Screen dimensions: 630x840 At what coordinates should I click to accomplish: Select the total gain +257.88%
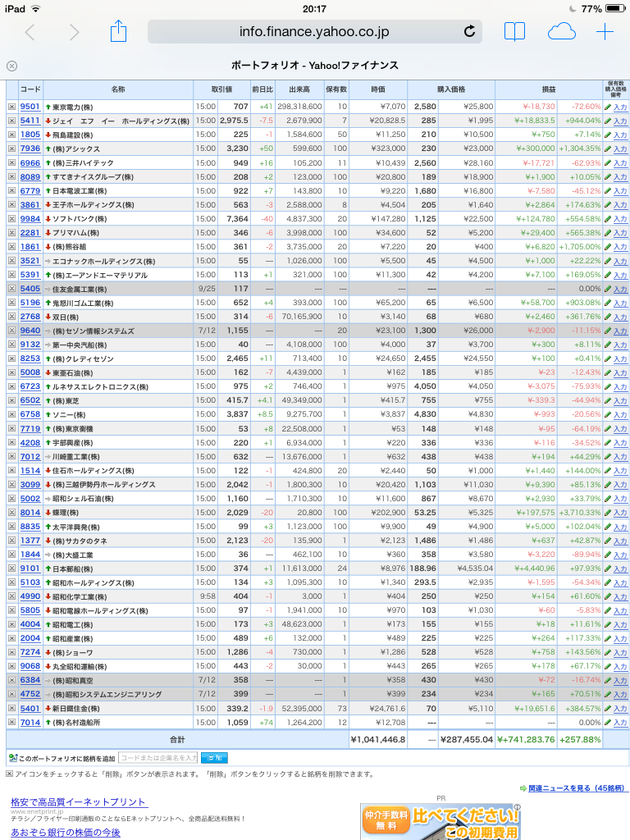tap(580, 739)
